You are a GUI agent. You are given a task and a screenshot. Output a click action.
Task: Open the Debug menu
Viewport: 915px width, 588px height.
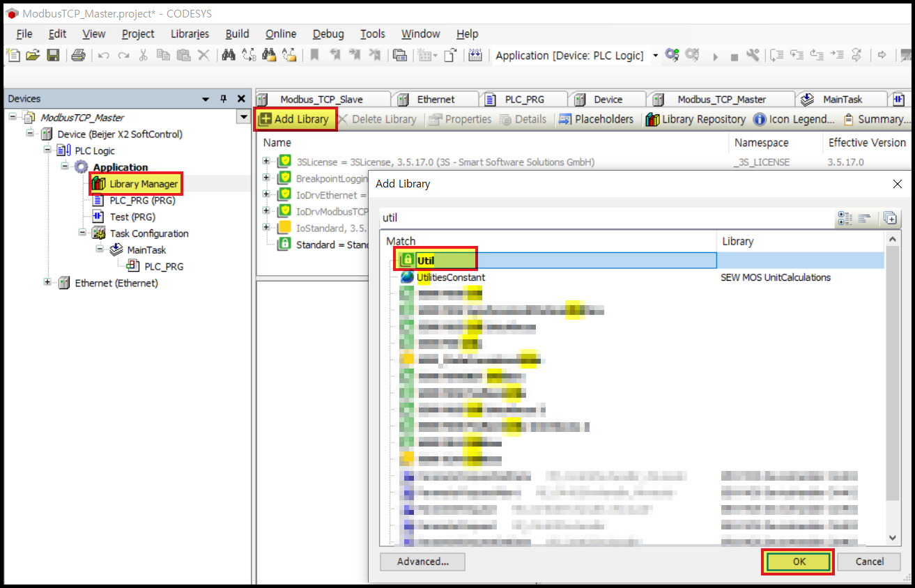(x=328, y=33)
